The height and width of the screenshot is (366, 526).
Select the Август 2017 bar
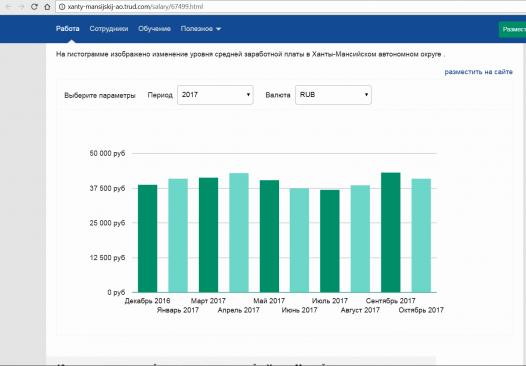(x=360, y=239)
